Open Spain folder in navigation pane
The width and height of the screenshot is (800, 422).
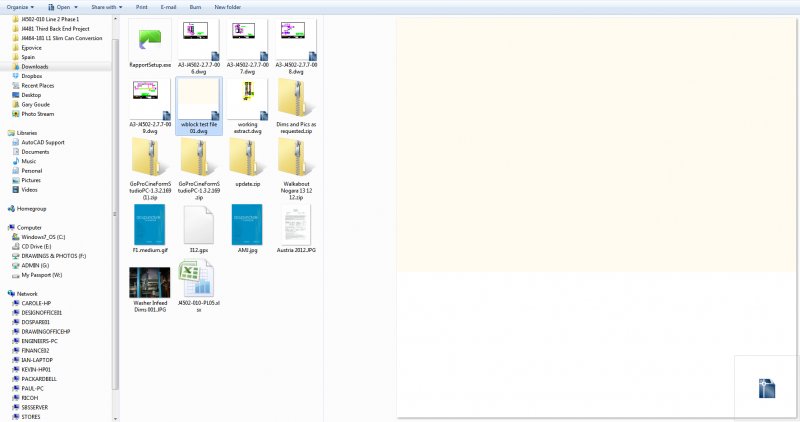click(x=28, y=57)
